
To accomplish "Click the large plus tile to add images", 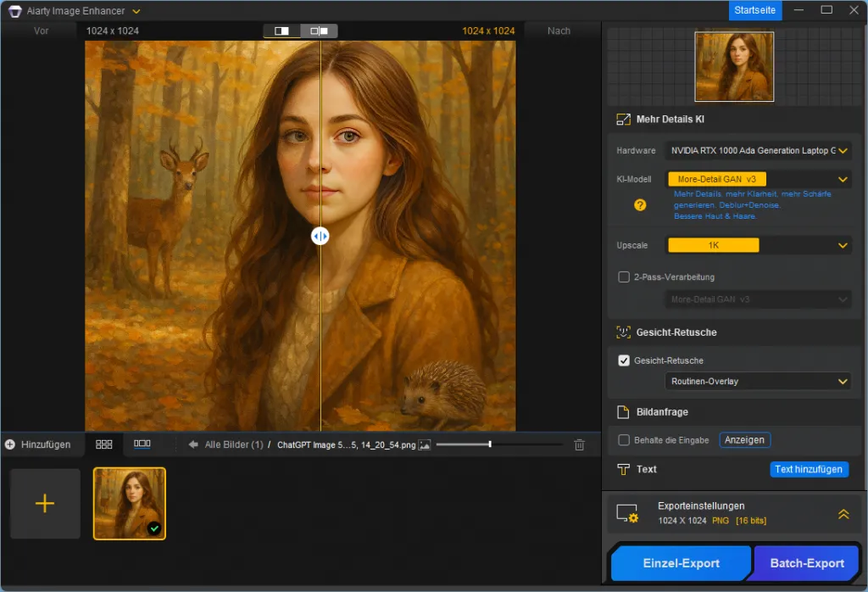I will (45, 504).
